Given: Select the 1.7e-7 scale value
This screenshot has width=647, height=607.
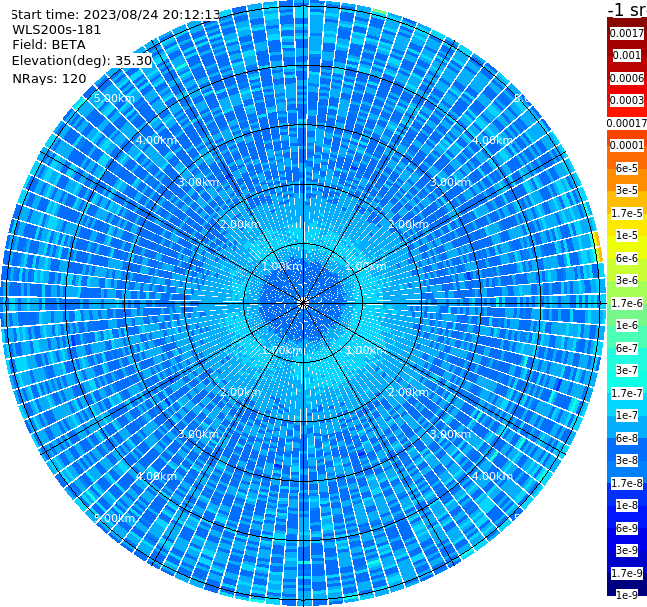Looking at the screenshot, I should 627,393.
